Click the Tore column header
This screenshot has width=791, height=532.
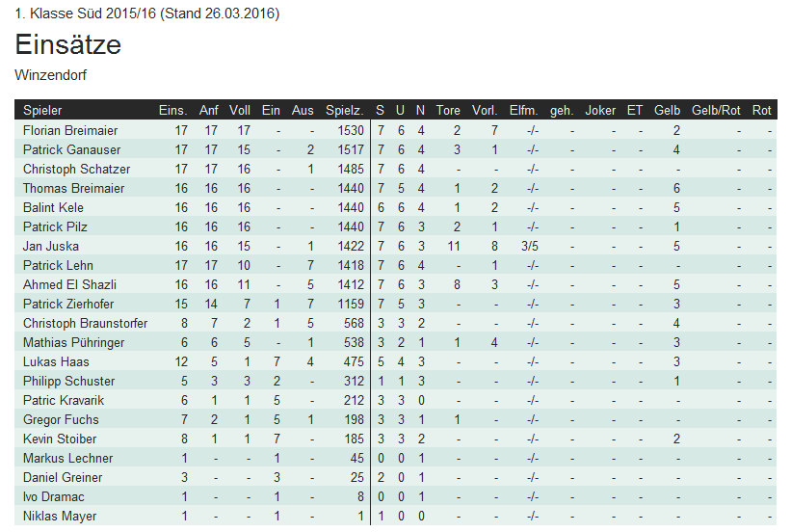point(448,110)
